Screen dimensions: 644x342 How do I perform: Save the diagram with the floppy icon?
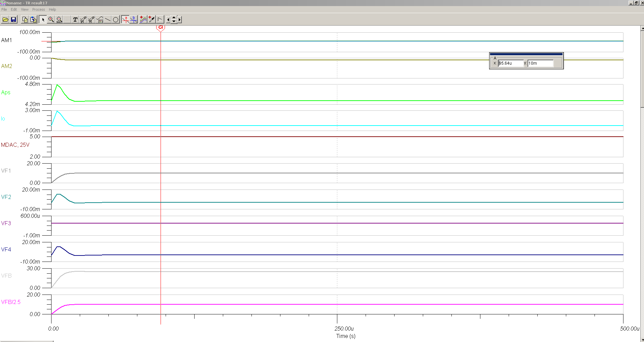click(13, 20)
